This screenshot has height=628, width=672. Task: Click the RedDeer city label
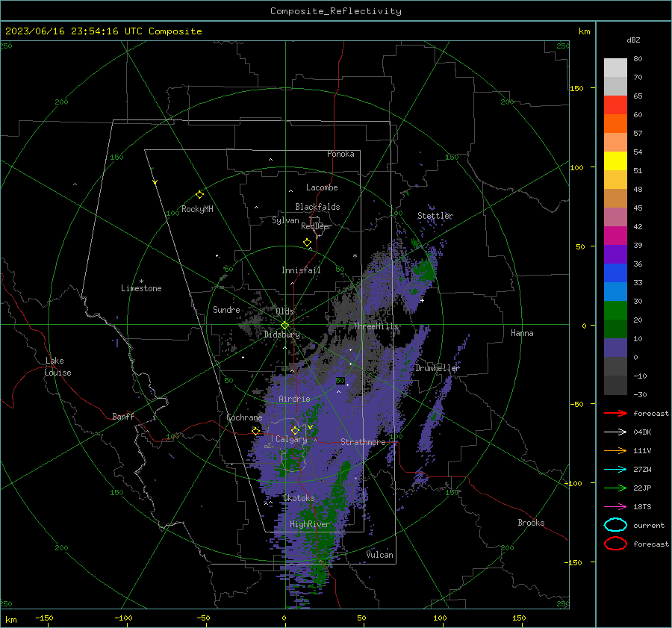(317, 226)
